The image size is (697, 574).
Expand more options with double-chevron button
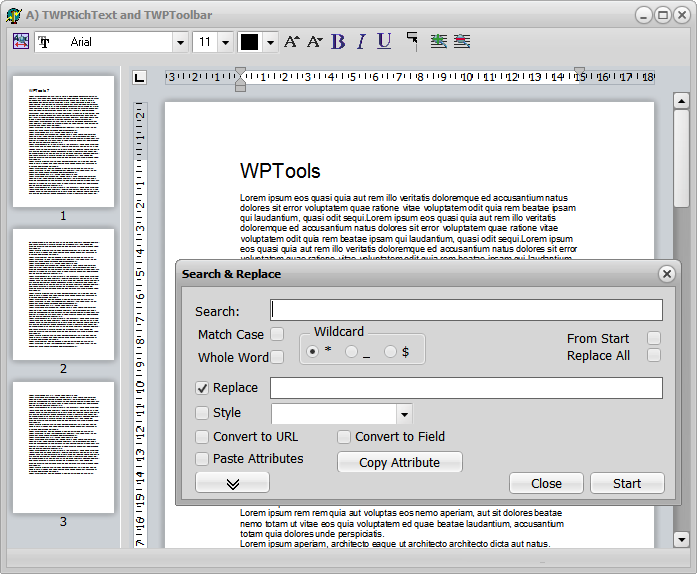pos(232,483)
